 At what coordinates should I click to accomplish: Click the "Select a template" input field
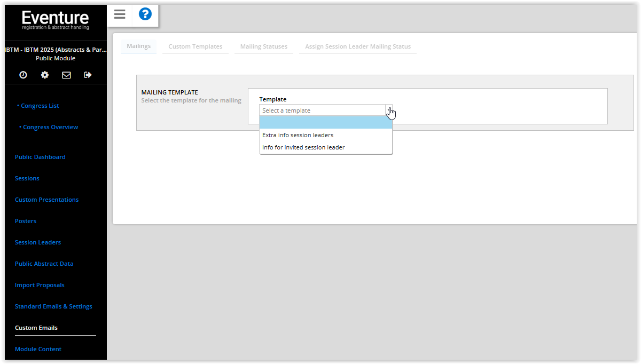point(322,110)
